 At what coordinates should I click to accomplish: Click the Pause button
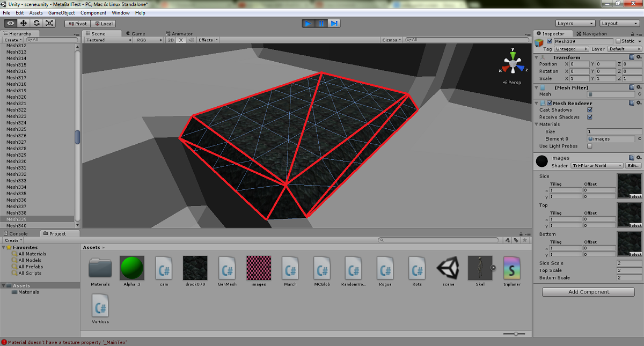pyautogui.click(x=321, y=24)
